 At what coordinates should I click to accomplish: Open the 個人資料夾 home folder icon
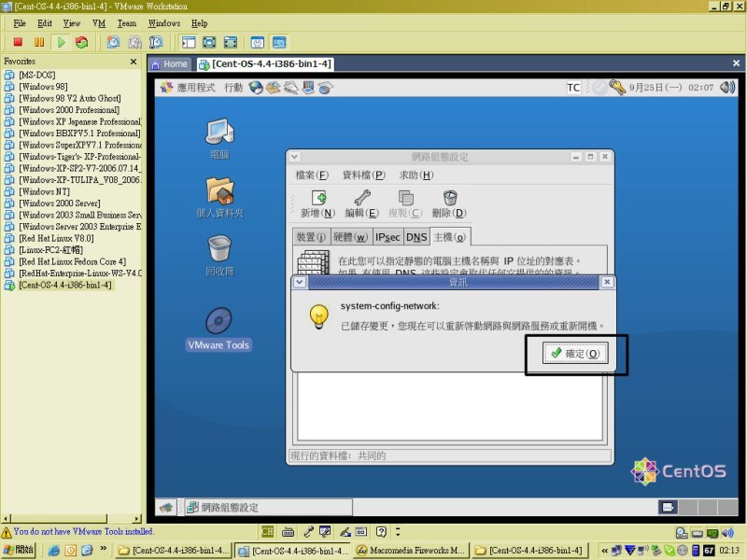pyautogui.click(x=219, y=198)
